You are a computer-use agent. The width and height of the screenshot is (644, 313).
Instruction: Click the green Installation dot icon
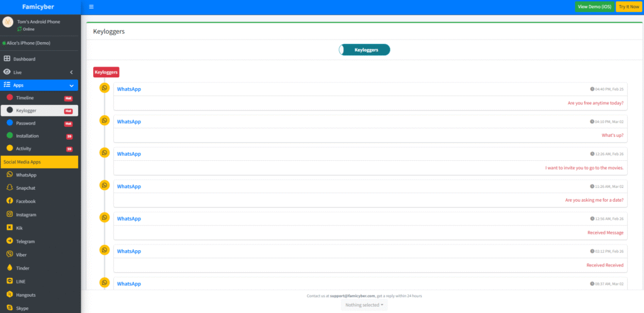coord(10,136)
